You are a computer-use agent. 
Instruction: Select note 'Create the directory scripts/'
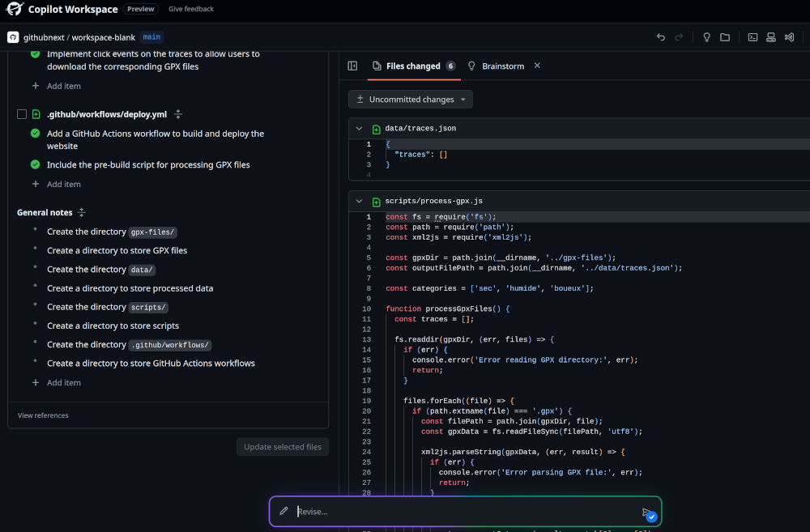108,307
